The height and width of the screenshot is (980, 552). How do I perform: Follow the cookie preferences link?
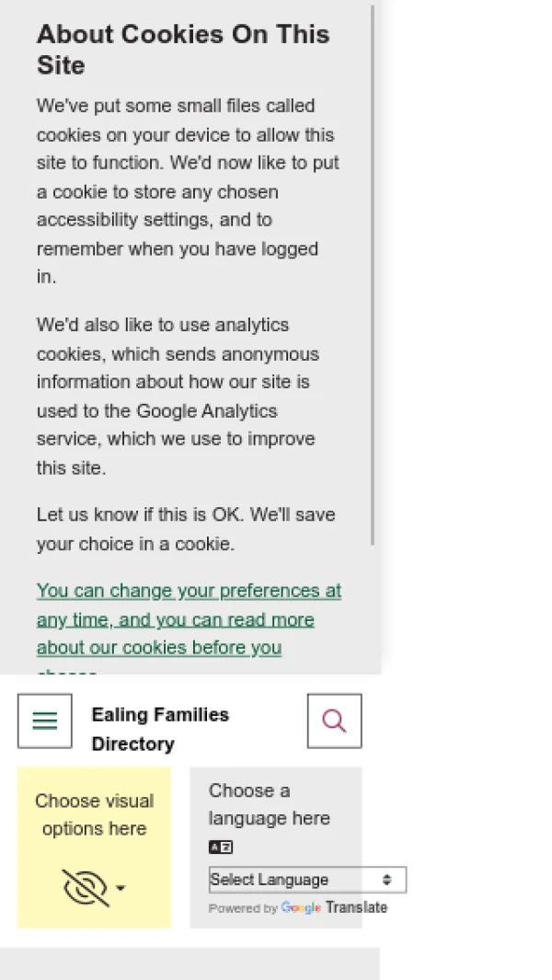click(189, 619)
